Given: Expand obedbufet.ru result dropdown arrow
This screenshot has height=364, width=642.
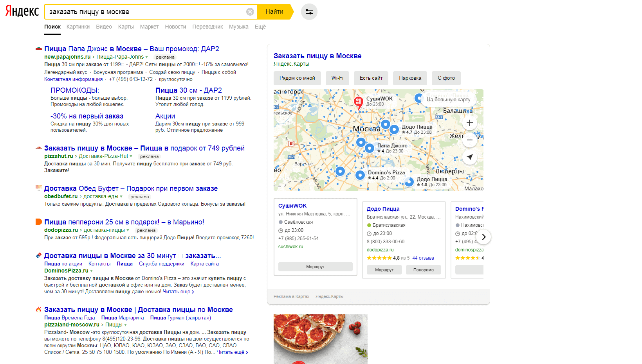Looking at the screenshot, I should pyautogui.click(x=121, y=197).
